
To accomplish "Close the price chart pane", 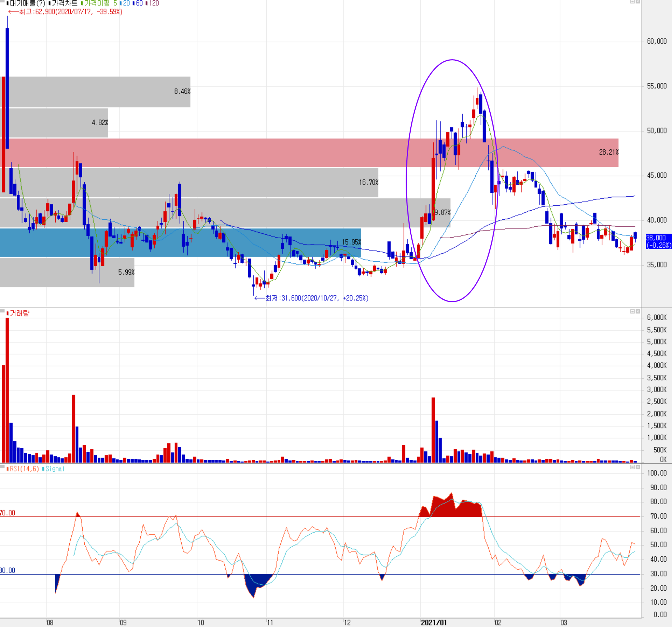I will tap(638, 2).
